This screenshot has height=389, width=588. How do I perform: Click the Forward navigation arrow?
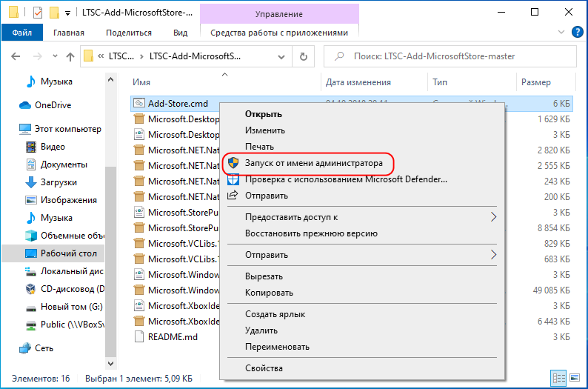coord(38,56)
